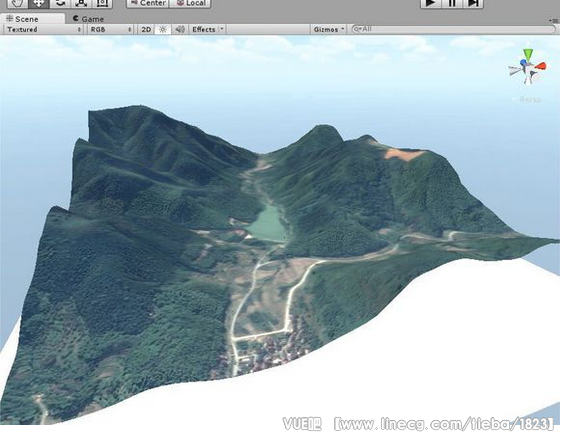Select the Rotate tool

60,3
